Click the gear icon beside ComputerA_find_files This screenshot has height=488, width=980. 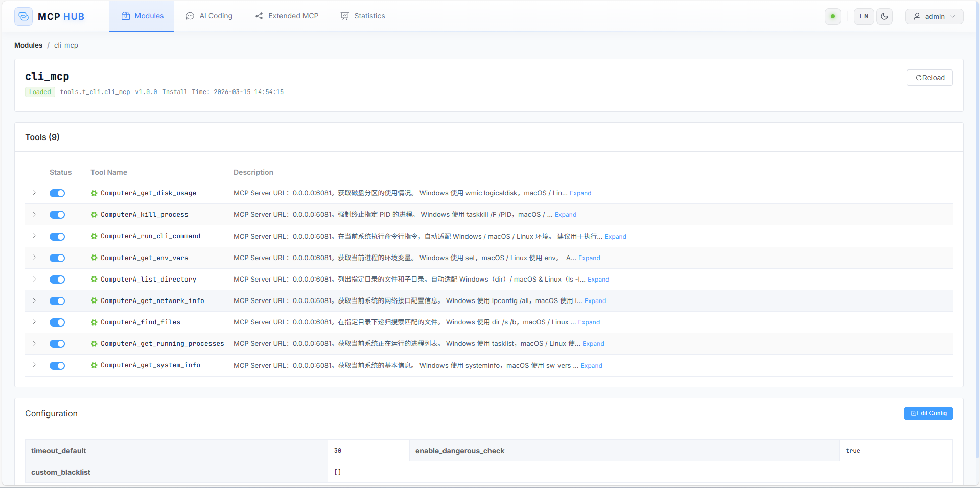94,322
